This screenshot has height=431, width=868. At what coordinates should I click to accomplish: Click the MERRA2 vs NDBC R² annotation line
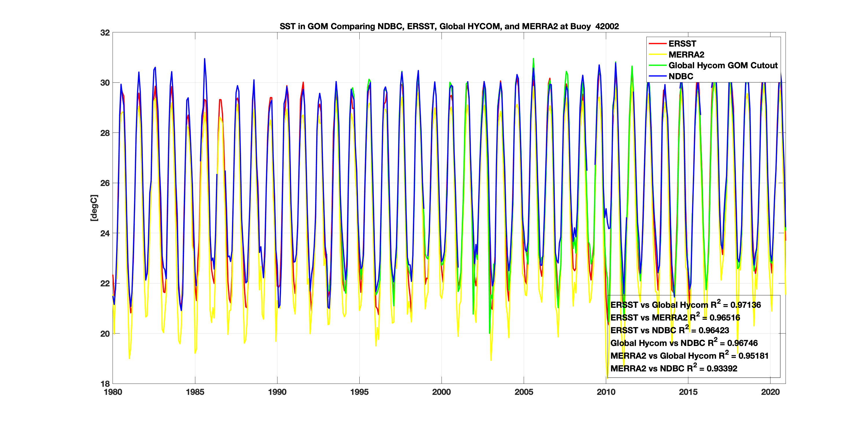point(674,369)
